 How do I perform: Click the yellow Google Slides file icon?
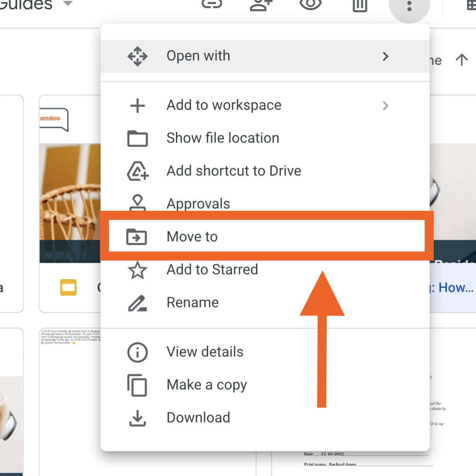68,287
